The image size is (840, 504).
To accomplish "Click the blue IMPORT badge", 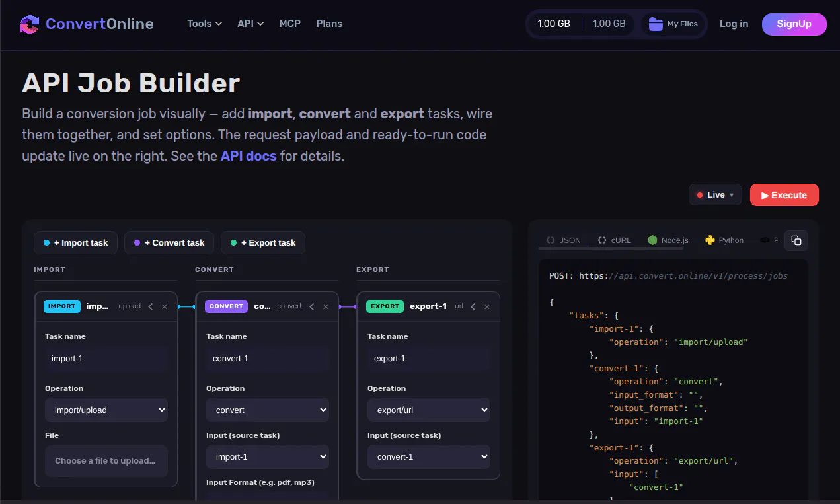I will pyautogui.click(x=62, y=306).
